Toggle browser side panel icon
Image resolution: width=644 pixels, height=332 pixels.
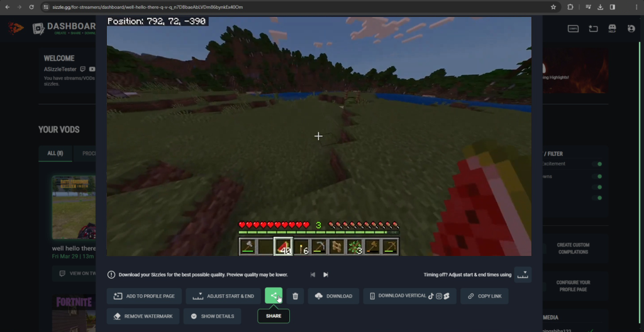pos(613,7)
